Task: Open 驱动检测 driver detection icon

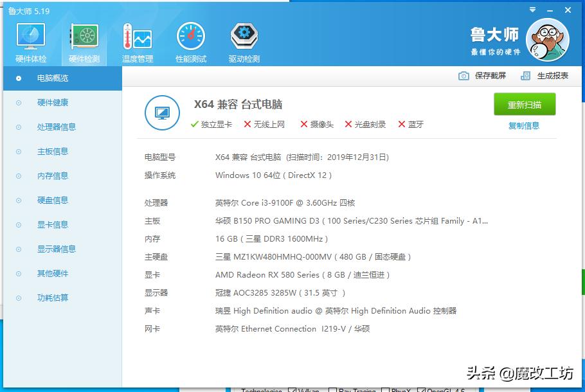Action: click(x=243, y=40)
